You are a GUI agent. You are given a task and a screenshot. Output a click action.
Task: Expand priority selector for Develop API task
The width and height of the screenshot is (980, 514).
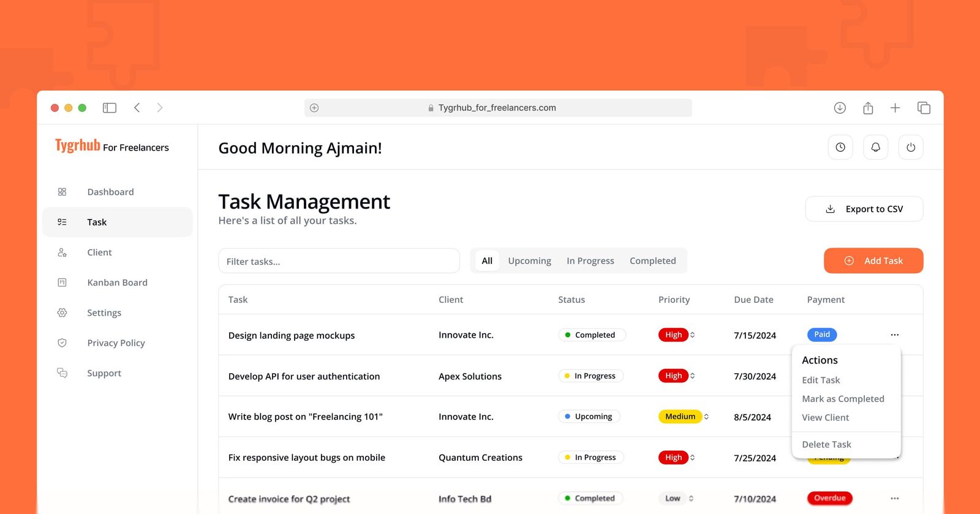point(693,376)
